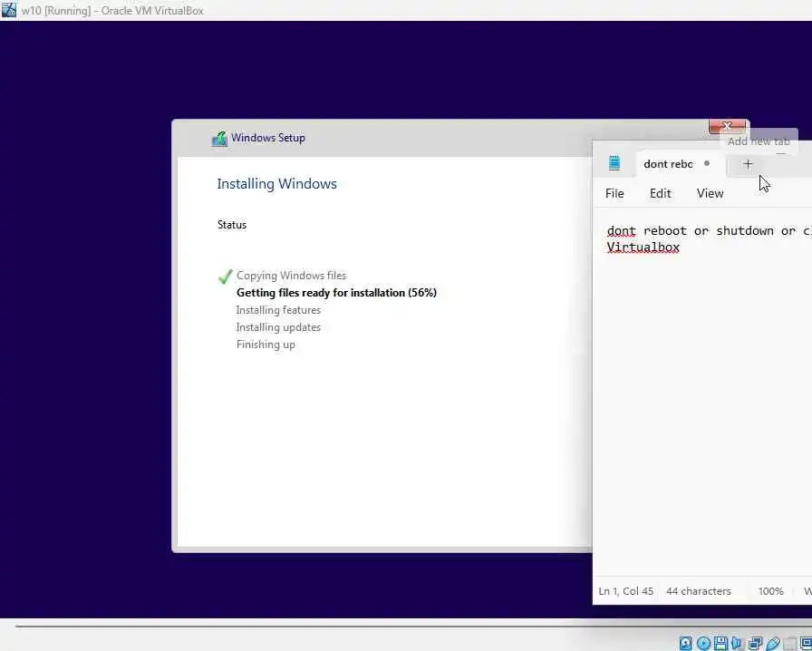Open the File menu in Notepad

[x=614, y=193]
